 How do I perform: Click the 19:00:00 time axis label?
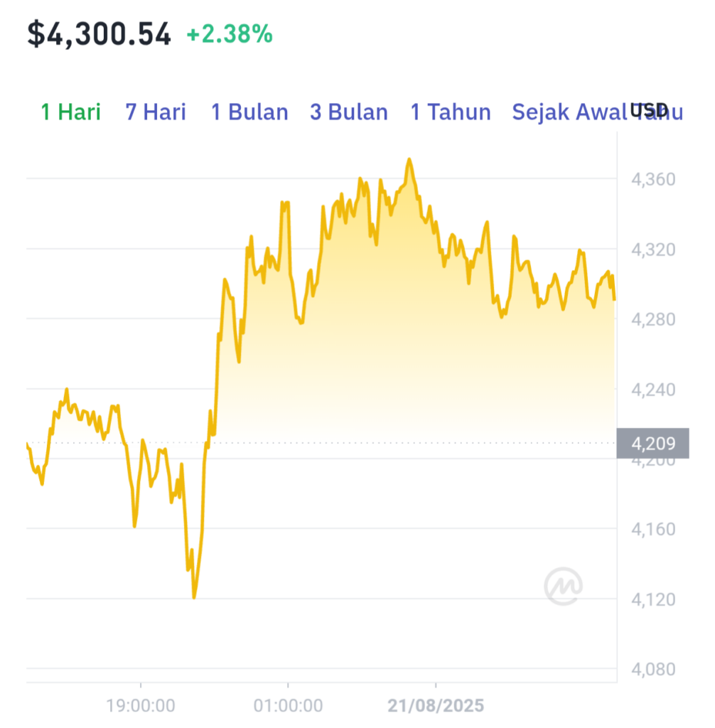tap(141, 706)
